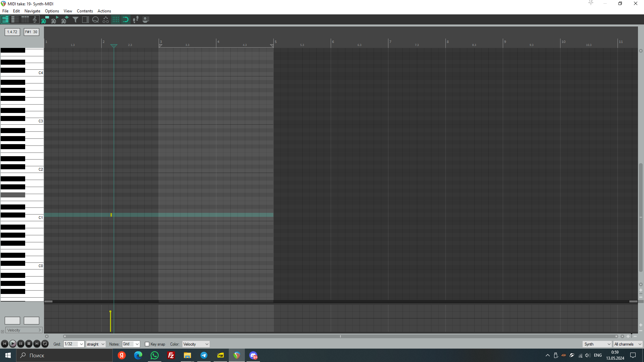Open the Grid 1/32 dropdown
Viewport: 644px width, 362px height.
[x=73, y=344]
